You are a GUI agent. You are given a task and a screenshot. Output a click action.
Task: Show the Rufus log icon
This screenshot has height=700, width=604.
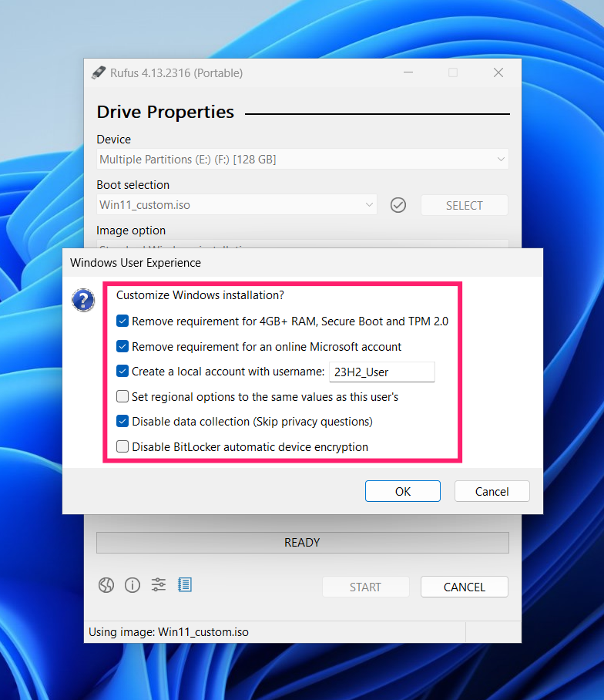pyautogui.click(x=185, y=584)
